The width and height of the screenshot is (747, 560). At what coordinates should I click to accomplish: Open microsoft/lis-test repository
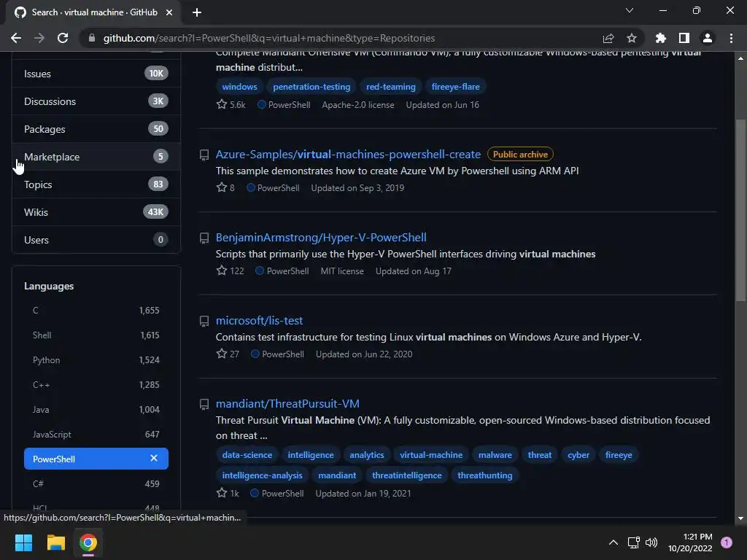point(259,321)
